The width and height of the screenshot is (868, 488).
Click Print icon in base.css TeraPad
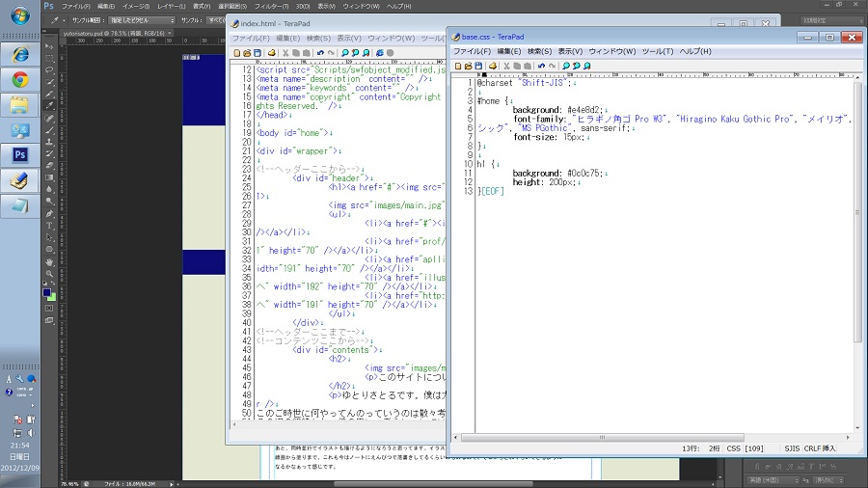(x=493, y=66)
